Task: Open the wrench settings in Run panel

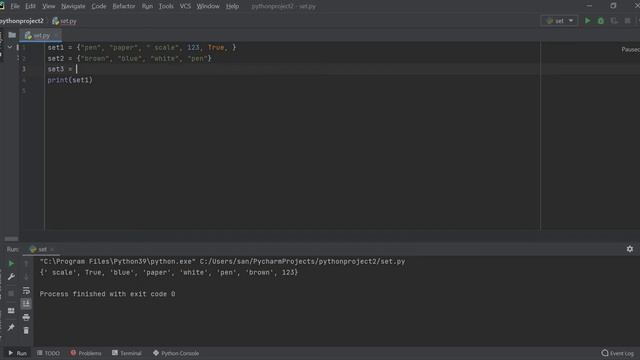Action: (11, 277)
